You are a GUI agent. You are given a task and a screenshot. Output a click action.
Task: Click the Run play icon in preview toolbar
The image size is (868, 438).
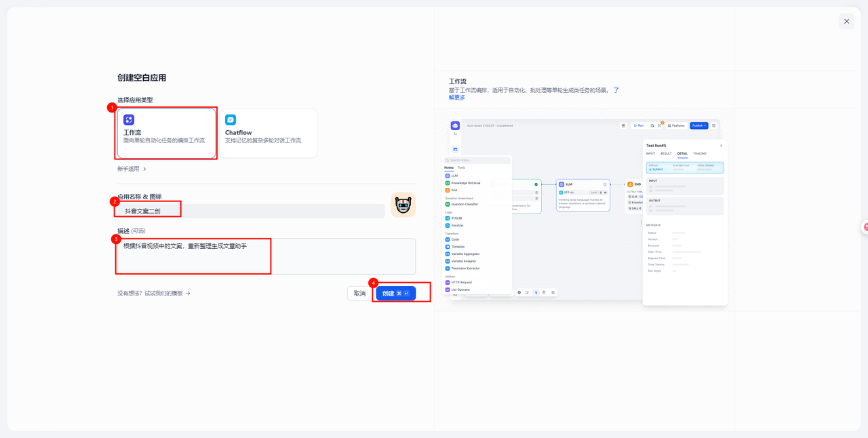click(636, 125)
